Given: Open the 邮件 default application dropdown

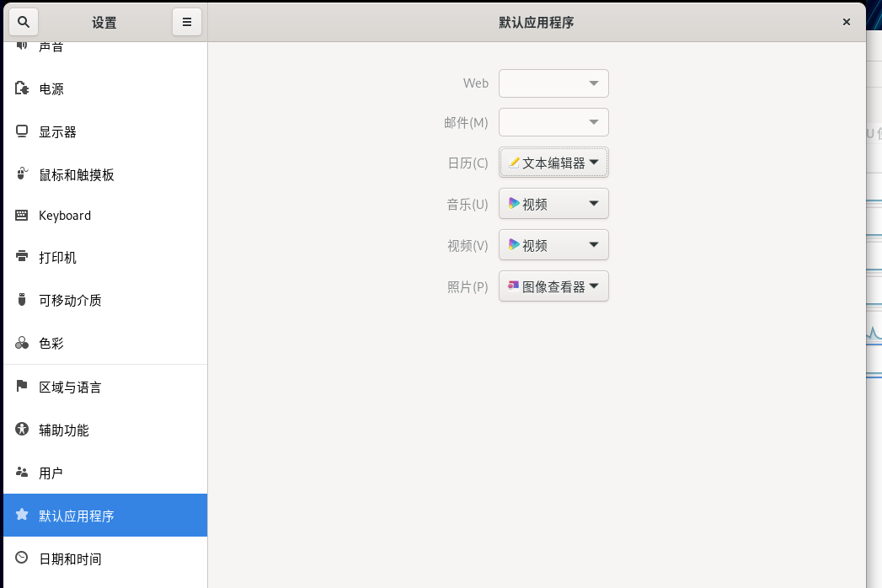Looking at the screenshot, I should [553, 122].
